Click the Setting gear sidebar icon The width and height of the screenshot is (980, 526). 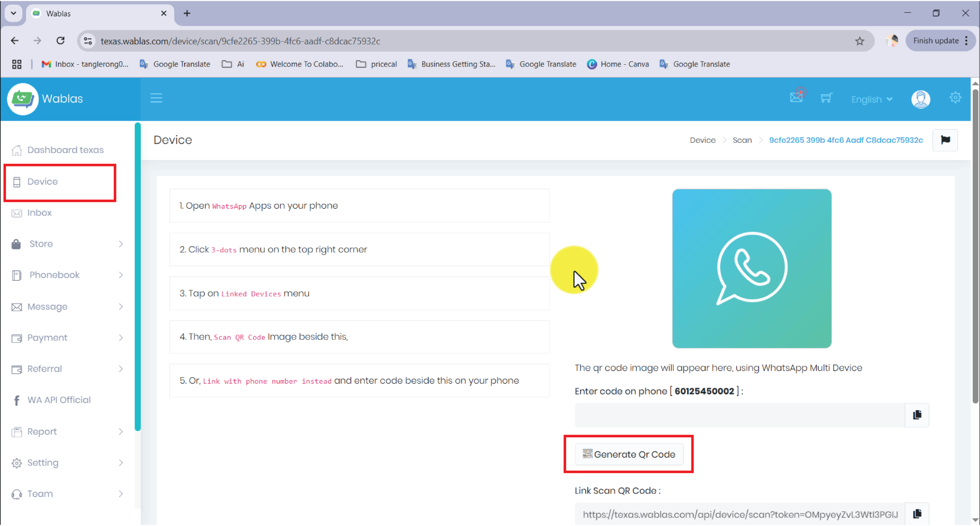16,463
